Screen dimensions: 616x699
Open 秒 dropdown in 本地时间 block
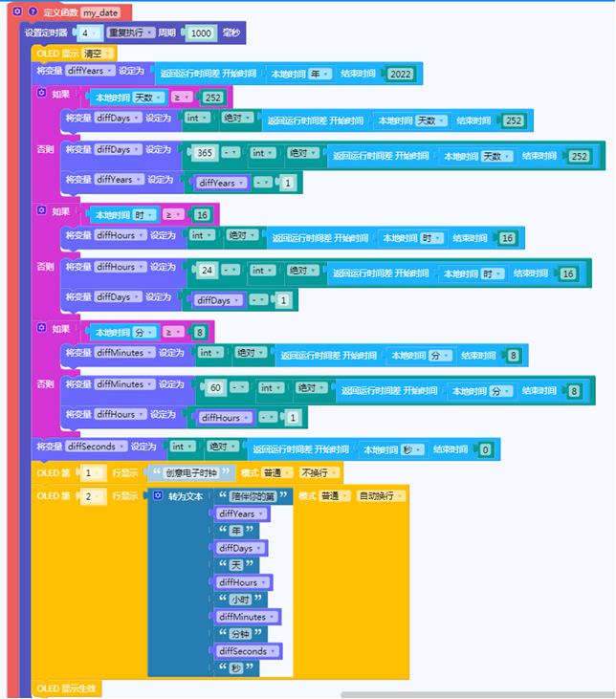point(412,449)
